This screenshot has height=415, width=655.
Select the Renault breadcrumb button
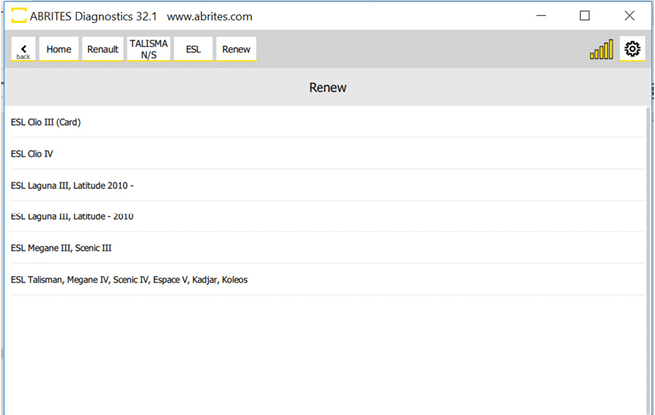pos(103,49)
